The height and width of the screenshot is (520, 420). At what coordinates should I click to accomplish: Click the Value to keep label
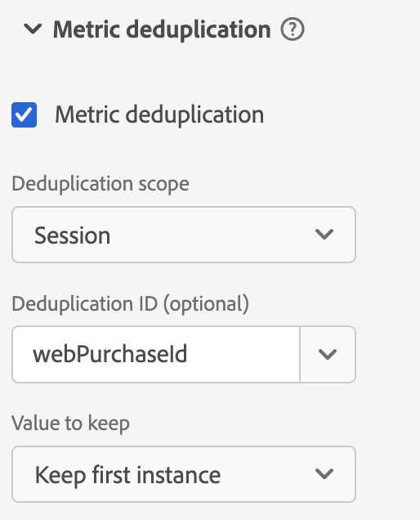[70, 424]
